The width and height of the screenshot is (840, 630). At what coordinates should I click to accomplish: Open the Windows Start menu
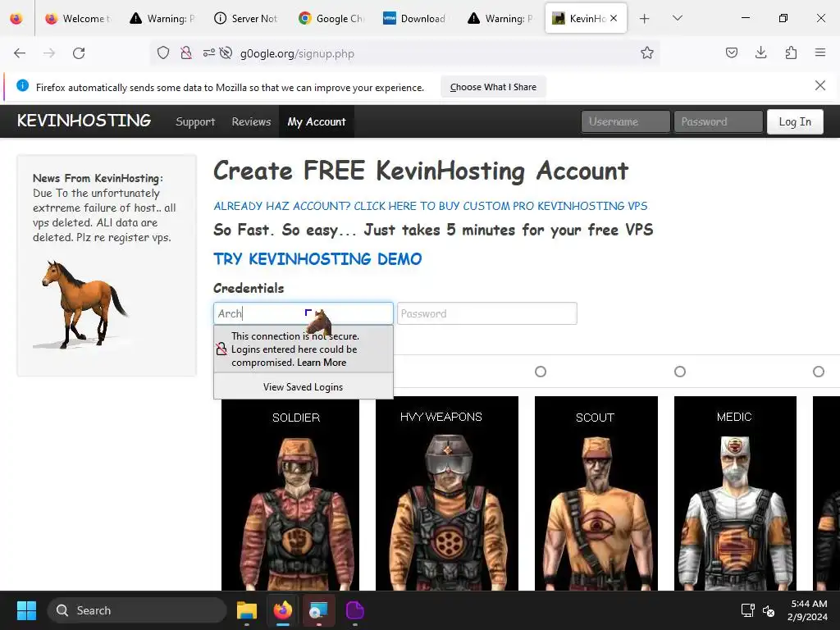coord(26,610)
